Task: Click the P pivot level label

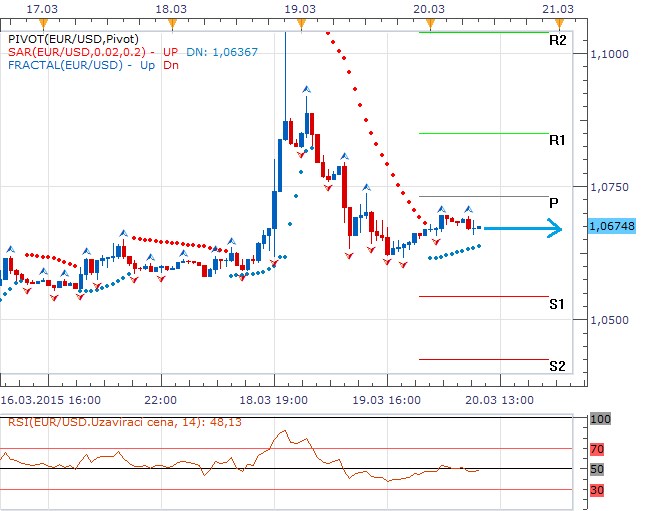Action: [x=554, y=203]
